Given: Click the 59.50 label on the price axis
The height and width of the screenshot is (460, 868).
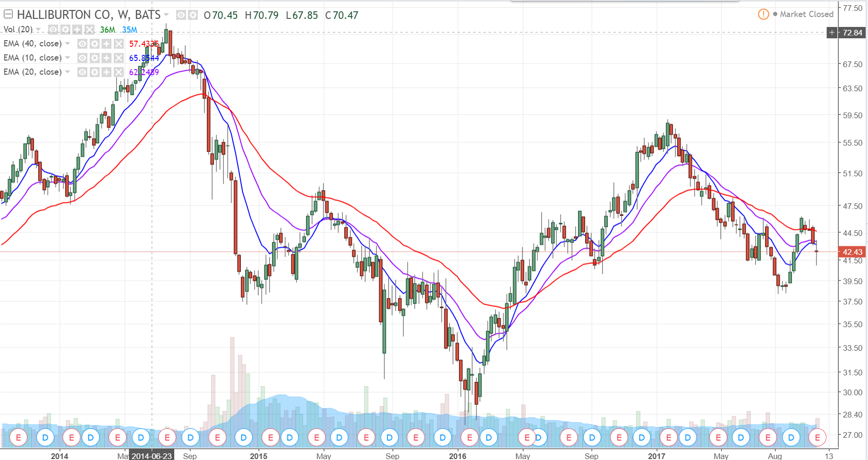Looking at the screenshot, I should pos(852,115).
